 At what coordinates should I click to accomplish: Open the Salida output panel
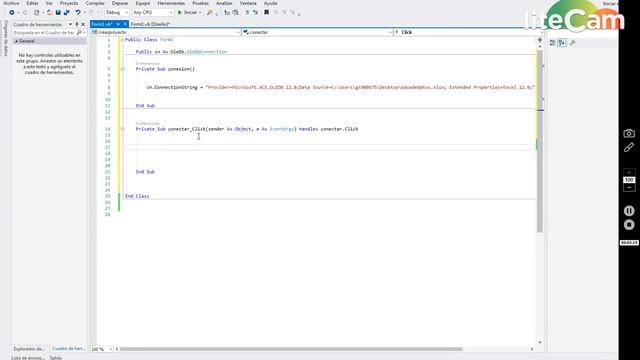coord(56,358)
